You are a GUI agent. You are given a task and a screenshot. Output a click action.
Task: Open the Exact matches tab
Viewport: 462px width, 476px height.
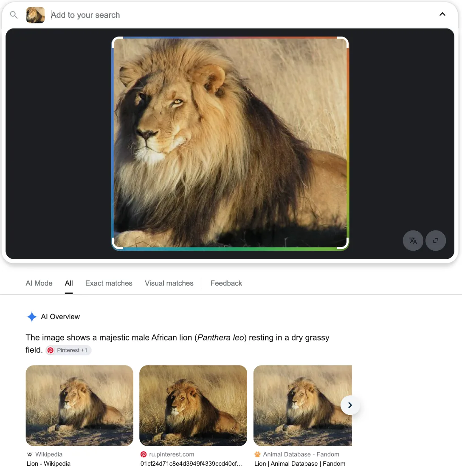(109, 283)
